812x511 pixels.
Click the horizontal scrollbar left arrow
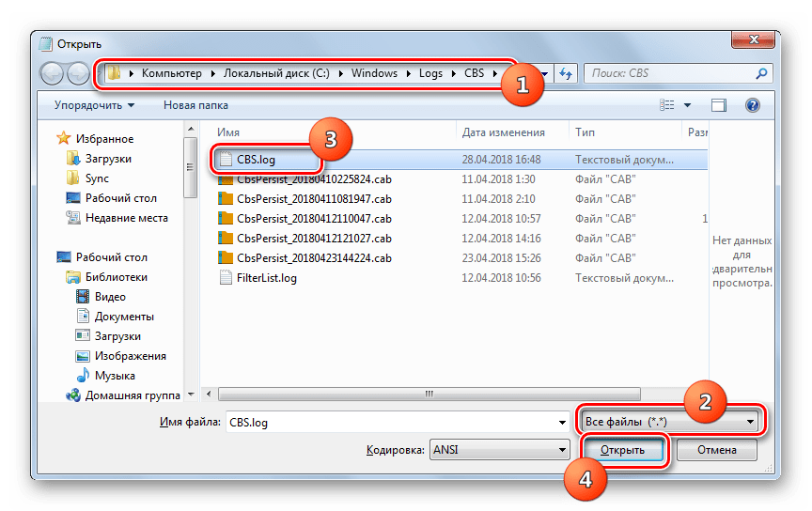(x=209, y=394)
